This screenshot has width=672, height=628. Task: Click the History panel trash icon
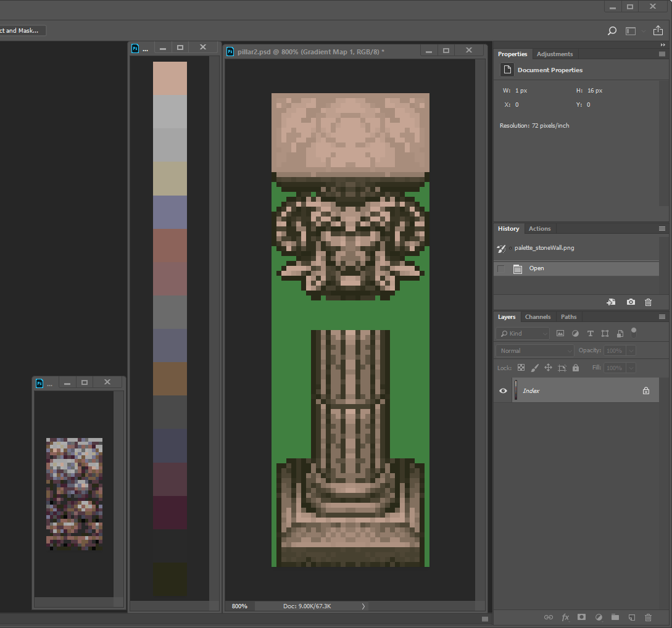pyautogui.click(x=648, y=302)
